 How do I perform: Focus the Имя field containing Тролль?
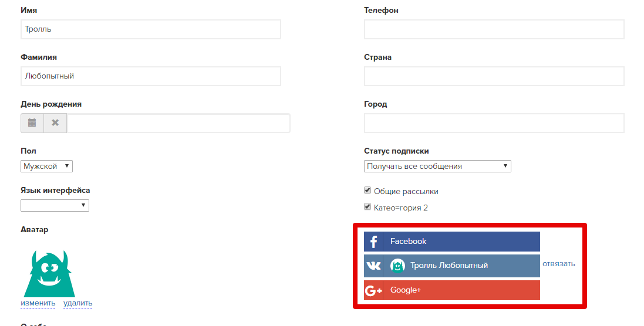pyautogui.click(x=151, y=29)
